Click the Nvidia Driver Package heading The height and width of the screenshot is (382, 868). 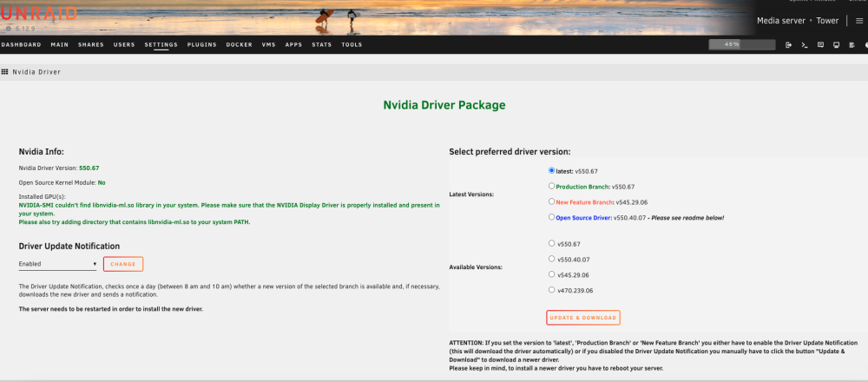point(444,105)
